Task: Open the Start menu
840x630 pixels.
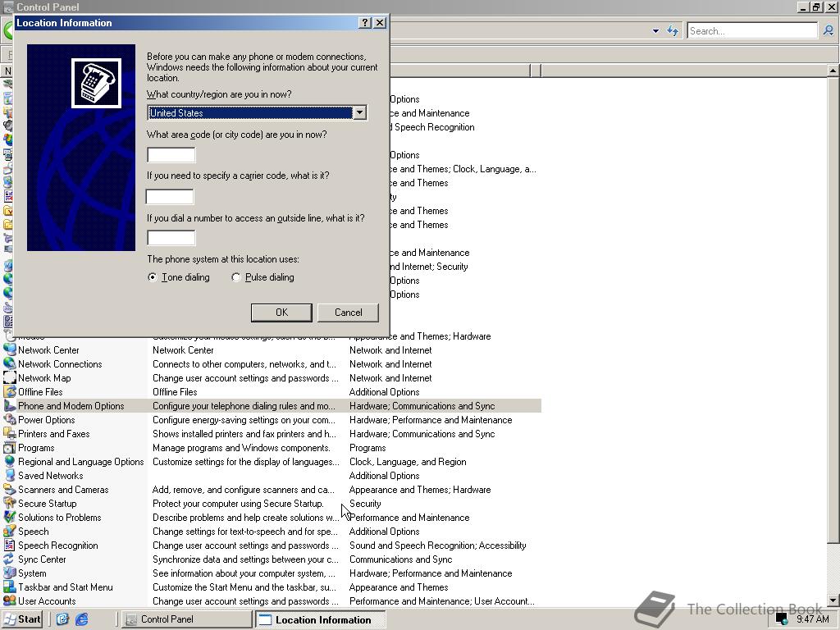Action: [x=22, y=619]
